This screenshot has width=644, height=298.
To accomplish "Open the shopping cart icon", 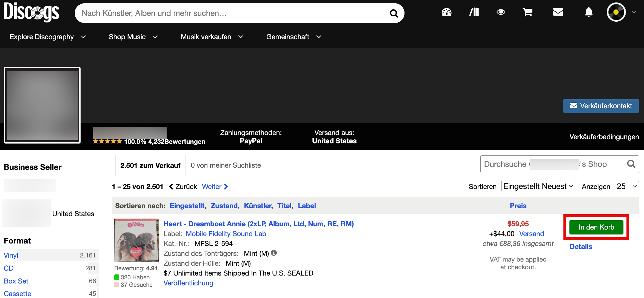I will tap(527, 12).
